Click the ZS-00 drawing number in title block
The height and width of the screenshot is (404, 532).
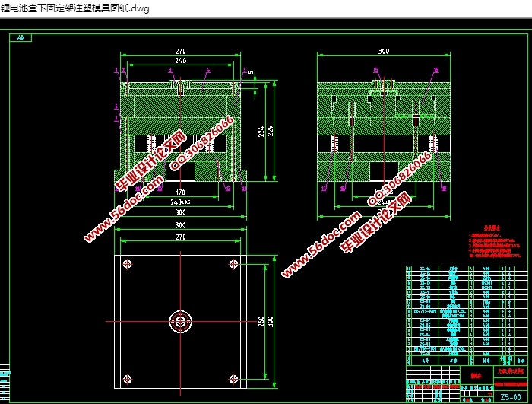point(511,397)
